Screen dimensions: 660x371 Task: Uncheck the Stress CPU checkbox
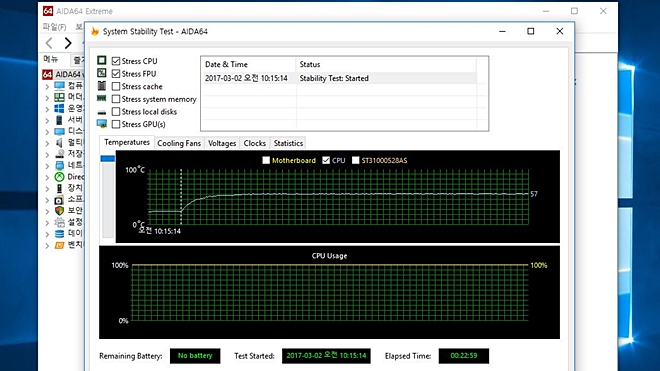tap(116, 61)
